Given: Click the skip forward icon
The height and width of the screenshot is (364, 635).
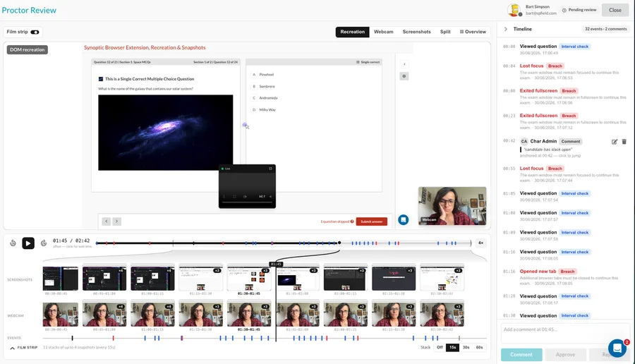Looking at the screenshot, I should click(x=43, y=243).
